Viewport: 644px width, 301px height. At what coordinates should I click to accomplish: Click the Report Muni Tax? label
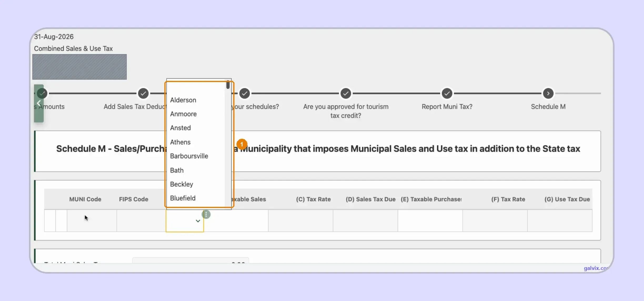(447, 107)
